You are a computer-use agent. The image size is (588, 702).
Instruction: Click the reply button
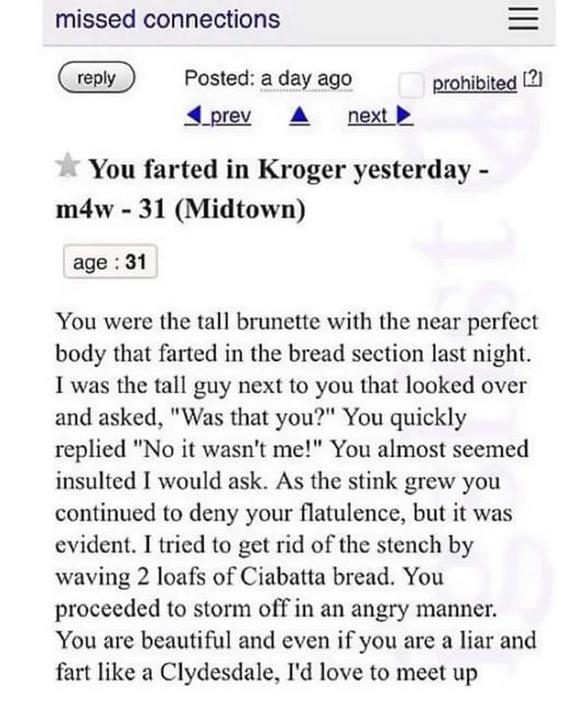pos(96,78)
